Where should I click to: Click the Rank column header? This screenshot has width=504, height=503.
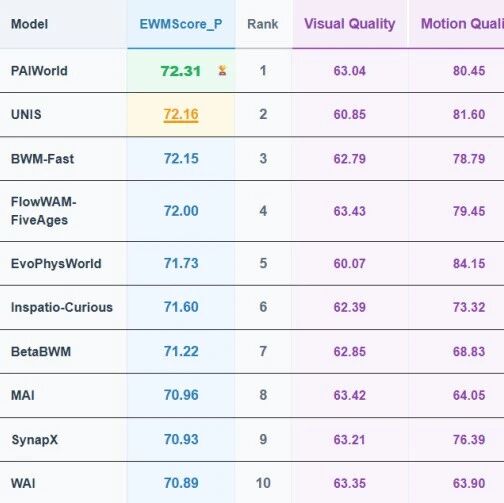click(263, 24)
